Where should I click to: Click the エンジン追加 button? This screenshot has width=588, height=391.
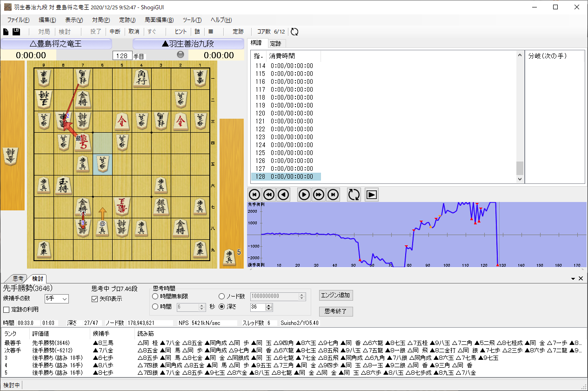tap(336, 295)
